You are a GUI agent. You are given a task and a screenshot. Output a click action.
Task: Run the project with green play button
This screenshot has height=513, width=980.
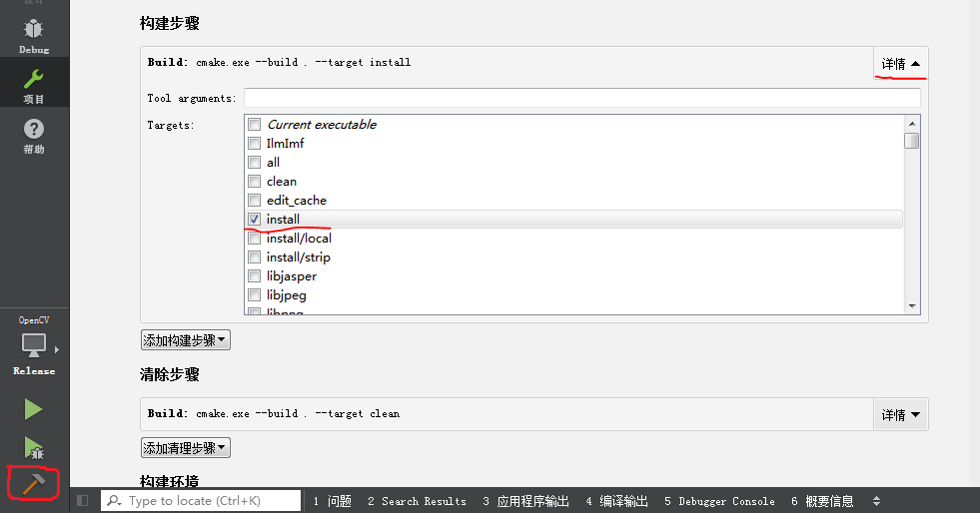(x=33, y=409)
